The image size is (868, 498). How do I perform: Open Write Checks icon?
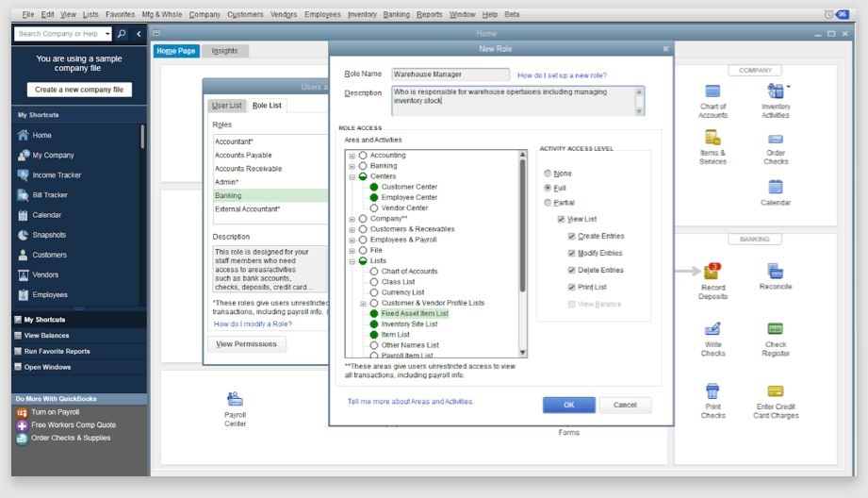coord(712,329)
